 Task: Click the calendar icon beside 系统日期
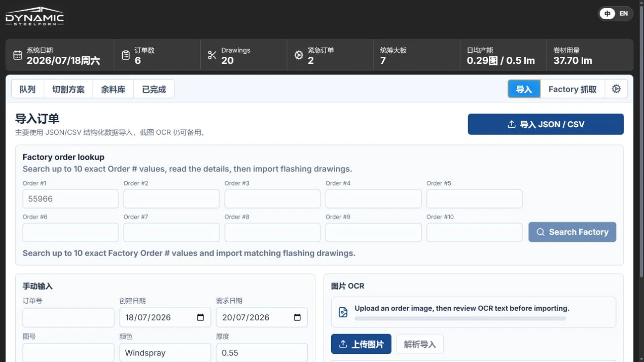click(x=17, y=55)
